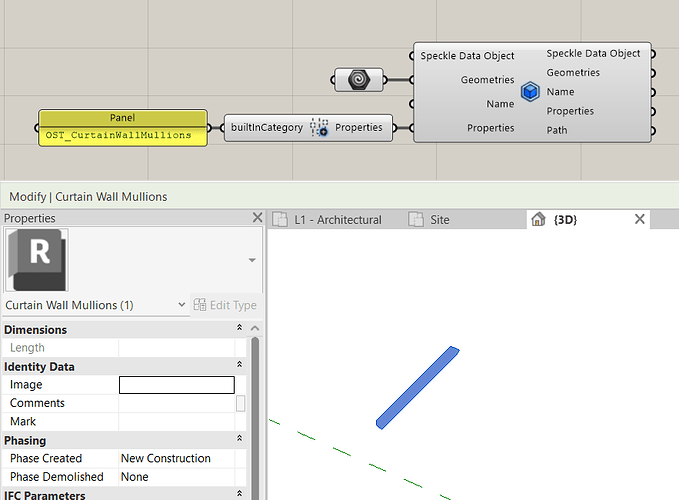Click the blue cube Speckle Data Object icon

pos(530,92)
